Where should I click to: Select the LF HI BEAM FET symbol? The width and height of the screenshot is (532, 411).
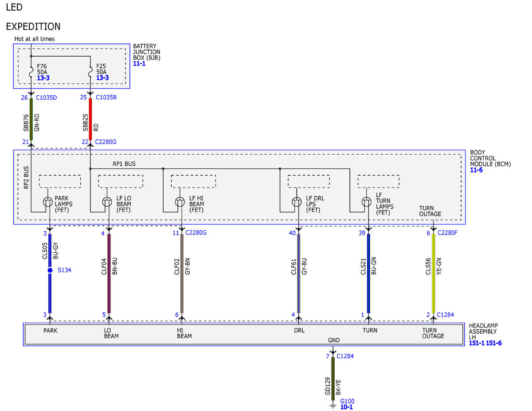click(x=179, y=202)
